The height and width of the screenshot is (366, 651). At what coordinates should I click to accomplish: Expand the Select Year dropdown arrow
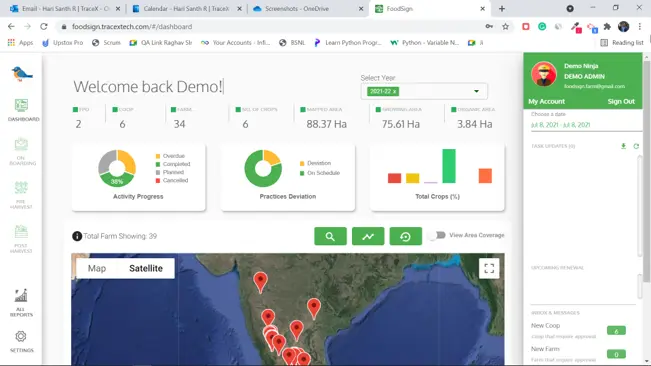[476, 91]
